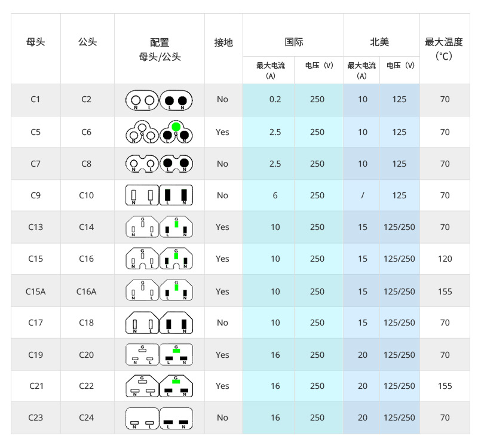Select the C13/C14 connector diagram
Screen dimensions: 478x448
click(160, 228)
